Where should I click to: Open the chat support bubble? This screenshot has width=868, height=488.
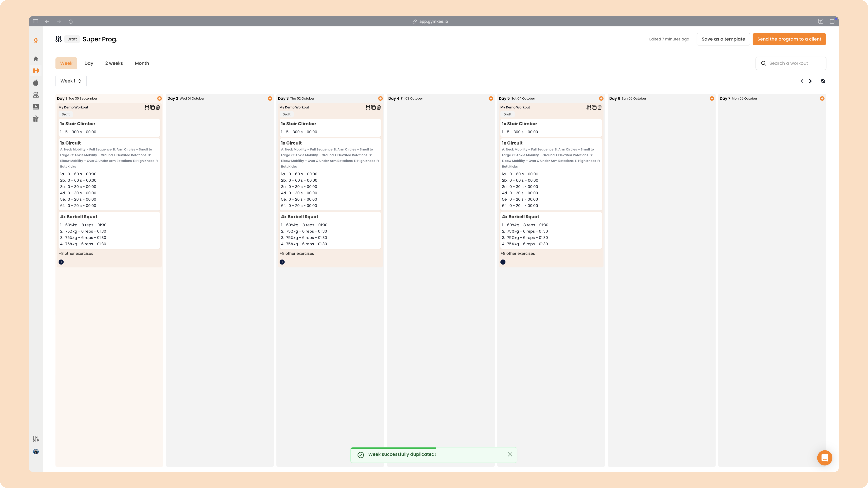tap(825, 458)
